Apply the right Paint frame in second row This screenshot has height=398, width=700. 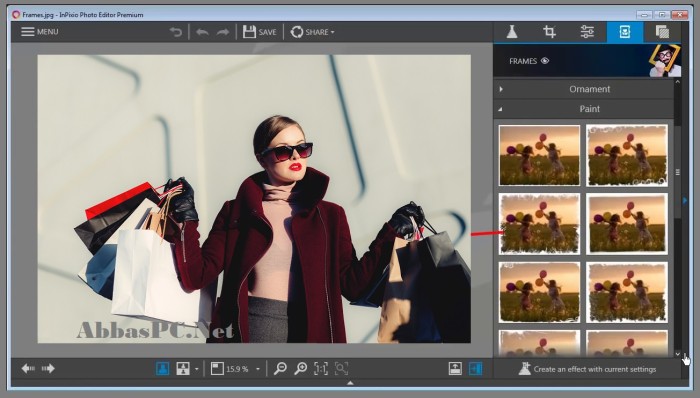click(x=627, y=224)
